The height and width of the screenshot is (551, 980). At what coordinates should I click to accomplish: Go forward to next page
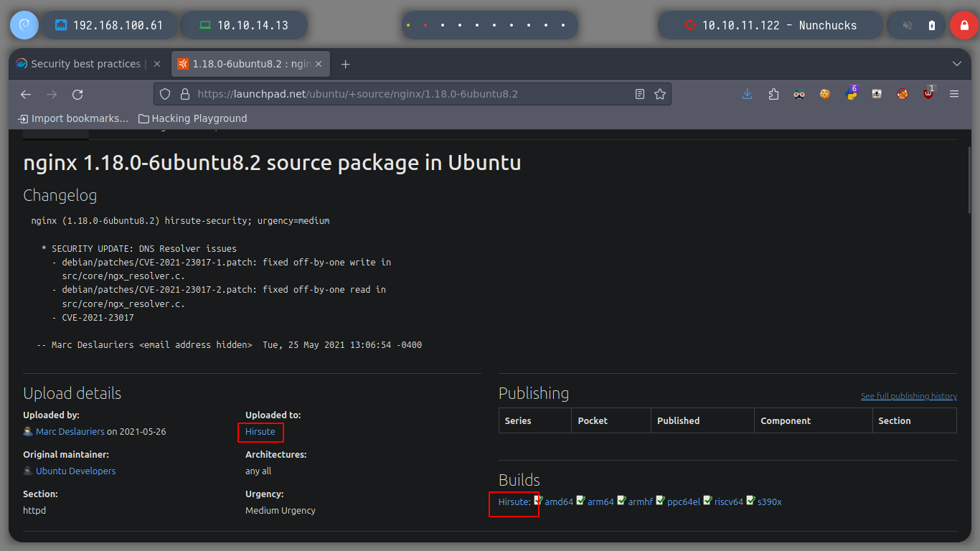(x=52, y=94)
